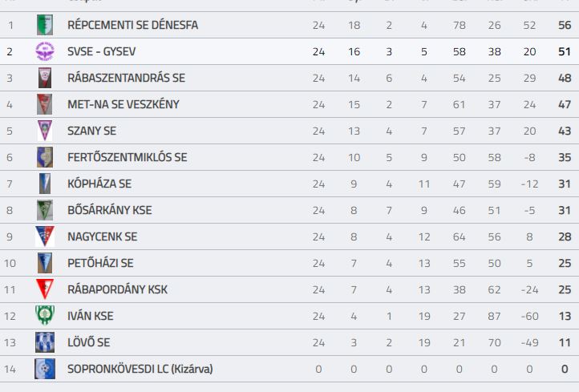Select the Bősárkány KSE green crest
Viewport: 579px width, 392px height.
(x=45, y=210)
